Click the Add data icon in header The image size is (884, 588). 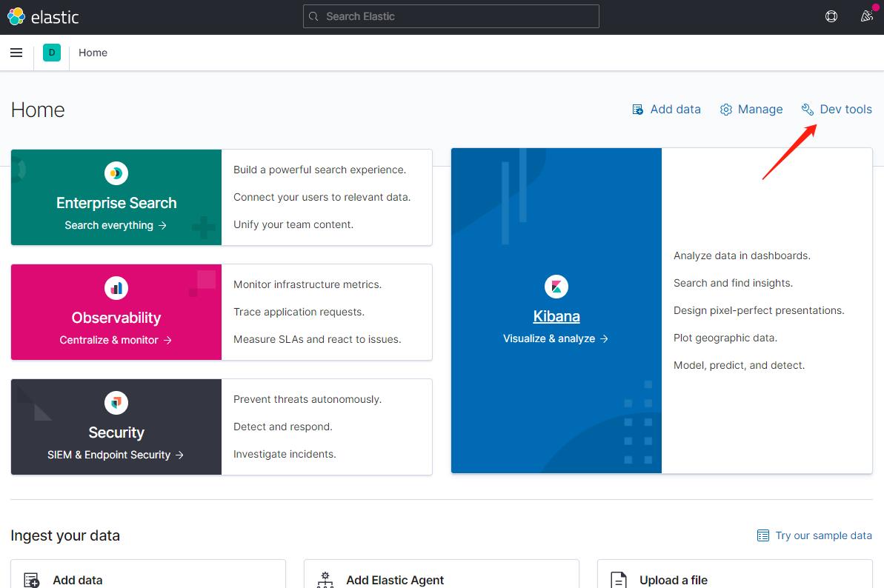click(x=638, y=110)
